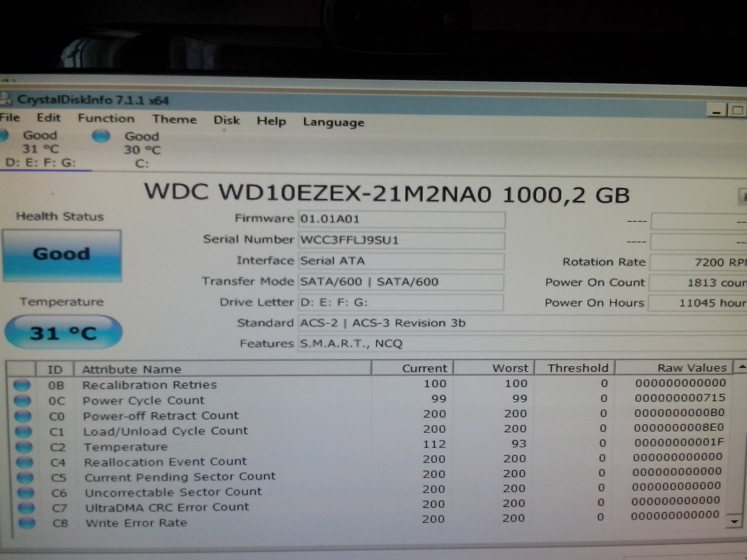747x560 pixels.
Task: Click the Power On Count value field
Action: point(698,283)
